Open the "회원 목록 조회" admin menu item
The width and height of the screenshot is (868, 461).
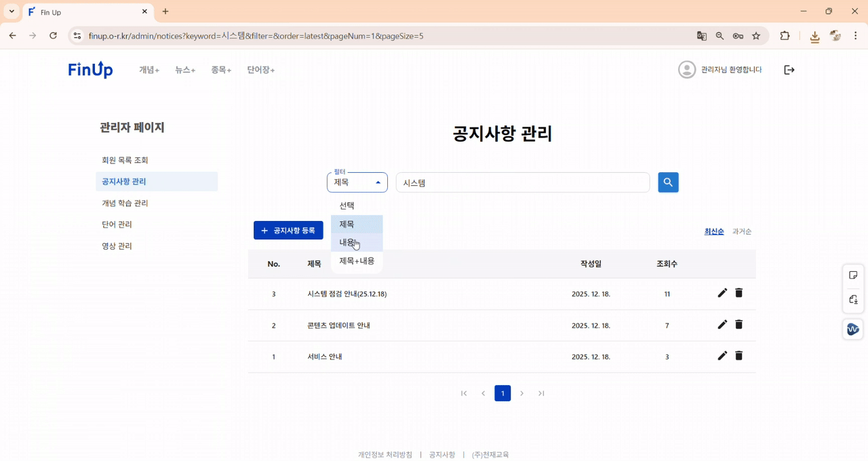(x=126, y=159)
